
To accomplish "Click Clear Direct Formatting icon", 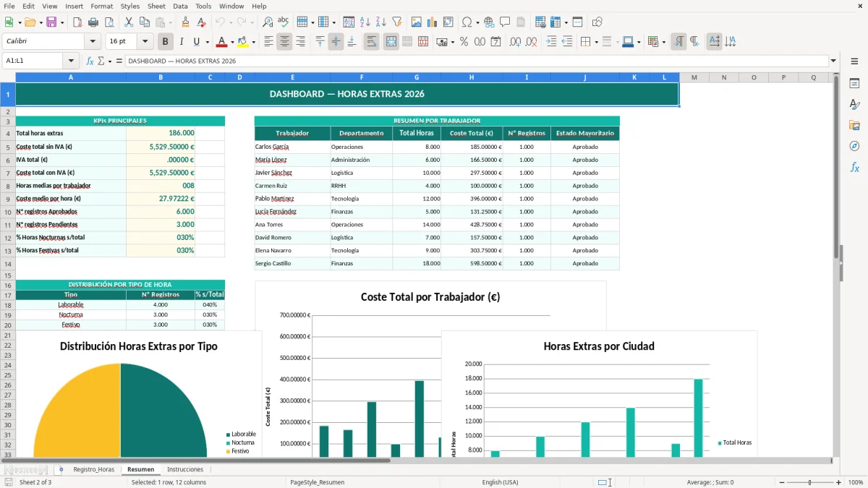I will [202, 22].
